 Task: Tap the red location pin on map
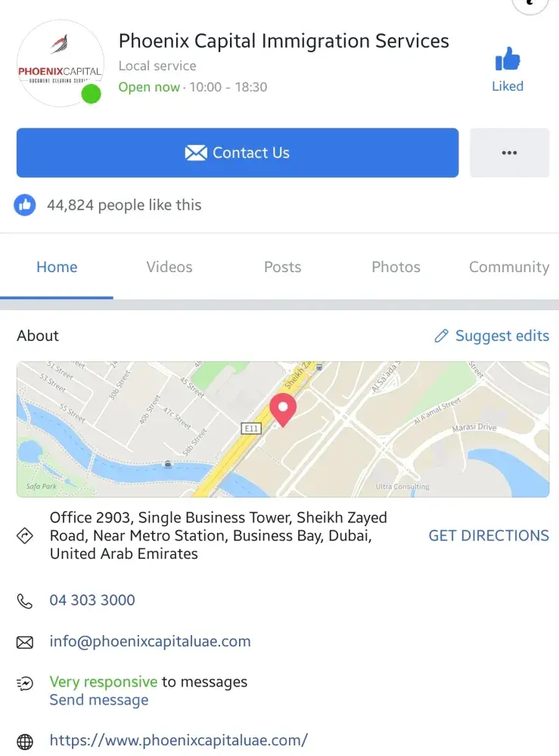point(283,409)
